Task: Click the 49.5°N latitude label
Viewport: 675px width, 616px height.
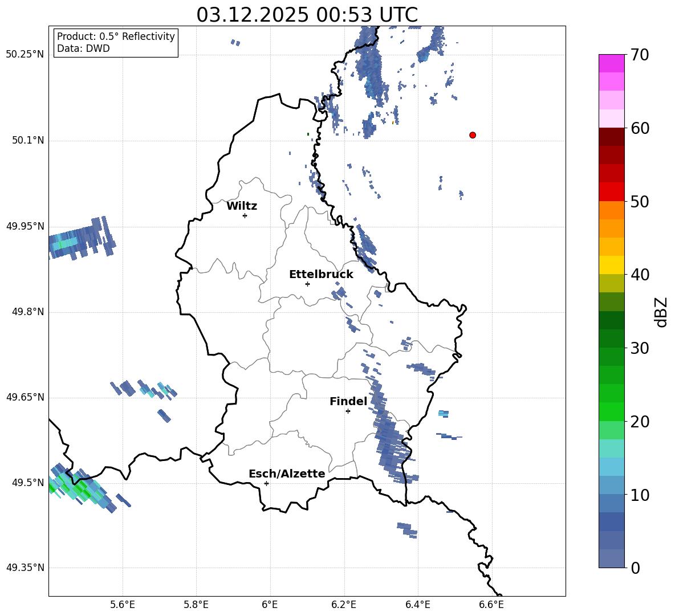Action: (27, 483)
